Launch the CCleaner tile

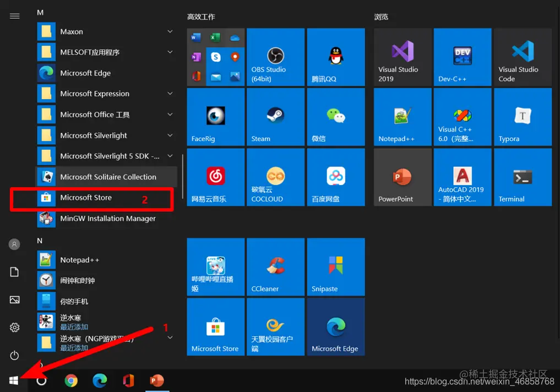pos(275,266)
